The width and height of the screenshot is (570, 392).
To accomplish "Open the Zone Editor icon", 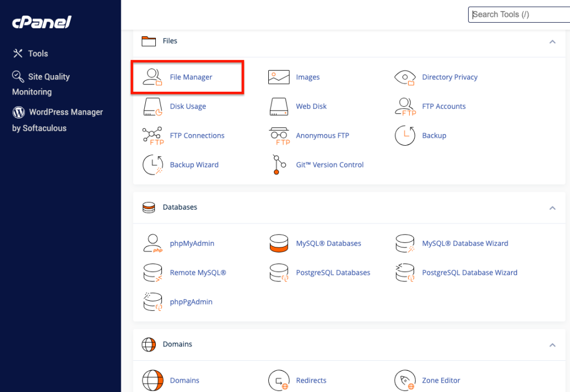I will [x=405, y=380].
